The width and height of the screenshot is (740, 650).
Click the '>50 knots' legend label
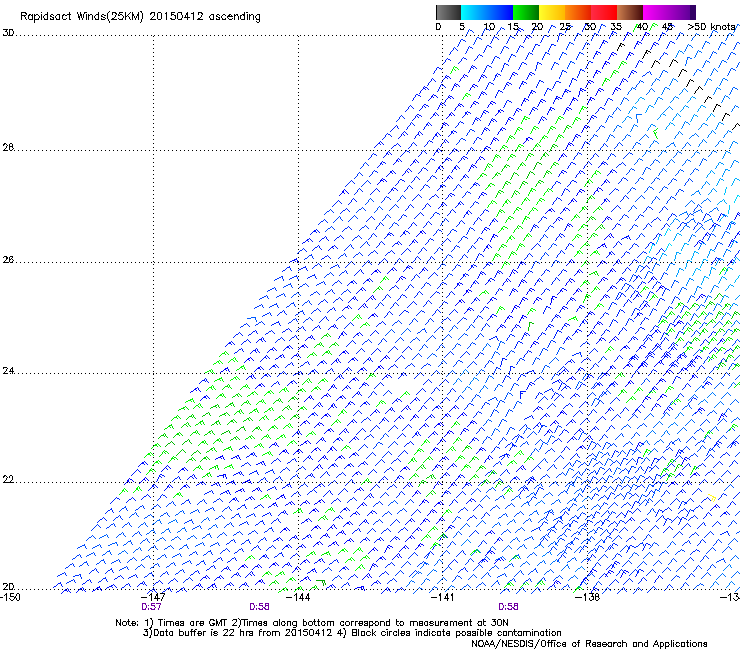click(x=712, y=27)
